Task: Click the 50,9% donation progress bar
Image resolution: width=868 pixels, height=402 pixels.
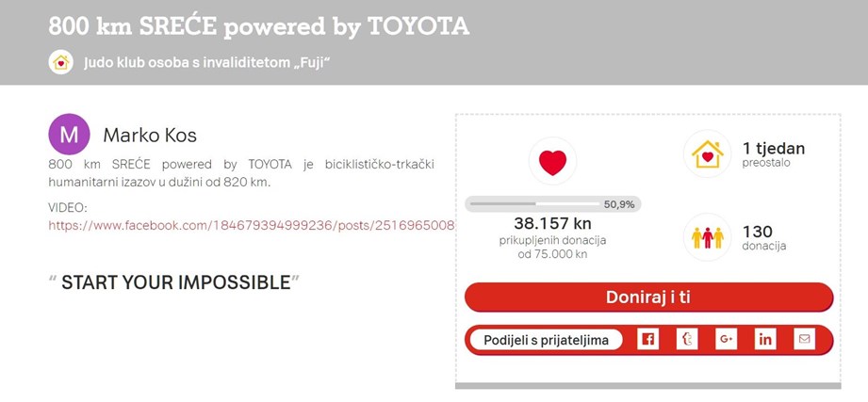Action: (552, 204)
